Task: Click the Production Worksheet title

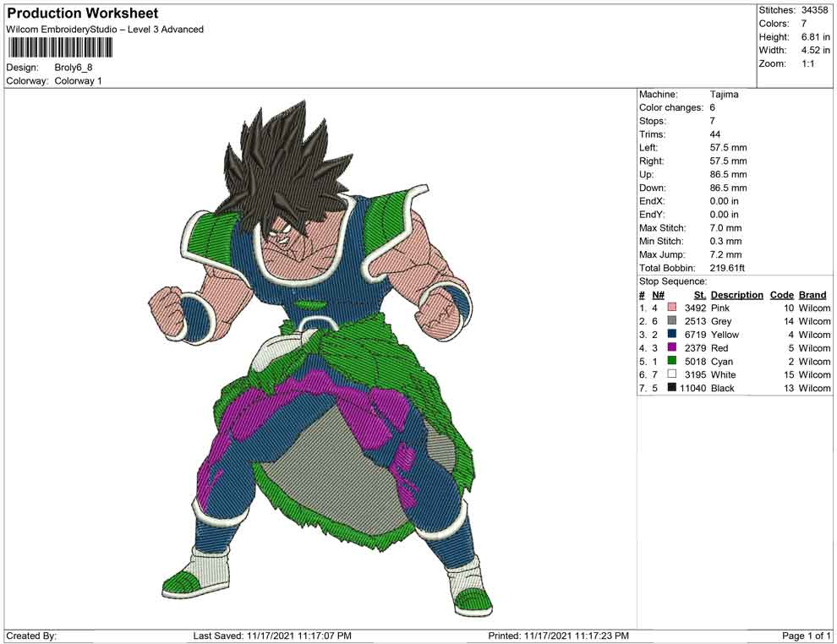Action: 82,14
